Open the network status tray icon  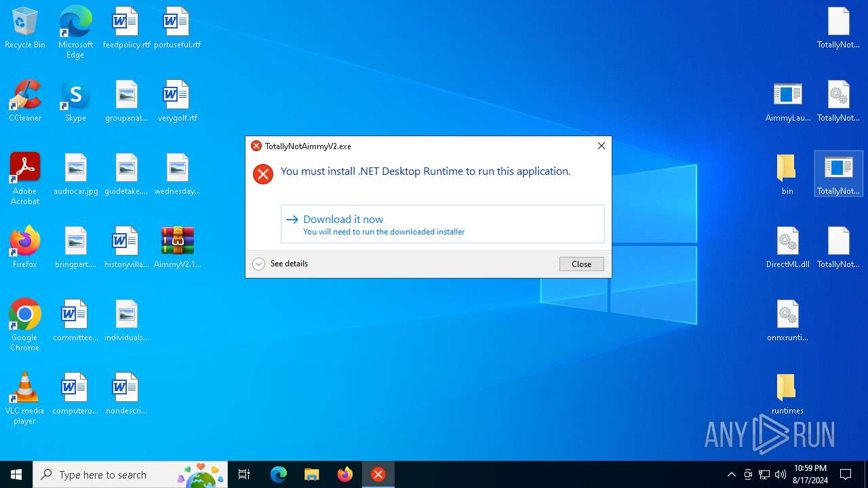pos(764,474)
